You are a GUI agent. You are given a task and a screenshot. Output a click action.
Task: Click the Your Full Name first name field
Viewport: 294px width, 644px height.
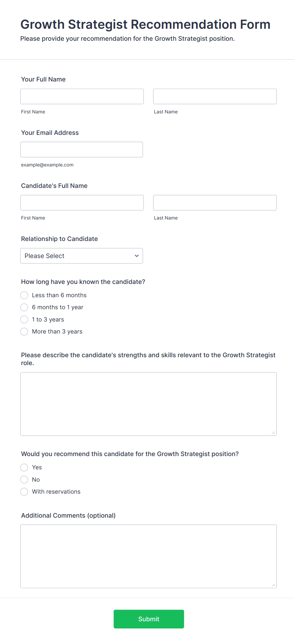pos(82,96)
